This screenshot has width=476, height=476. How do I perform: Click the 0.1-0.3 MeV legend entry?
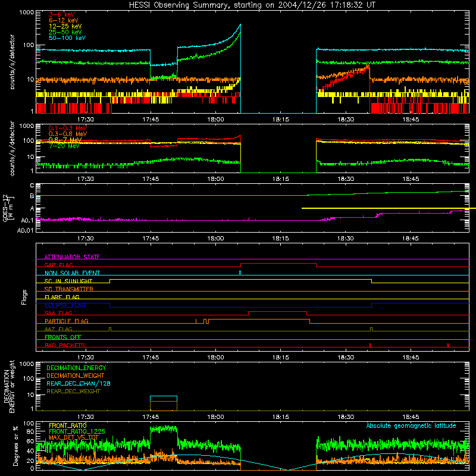coord(68,128)
